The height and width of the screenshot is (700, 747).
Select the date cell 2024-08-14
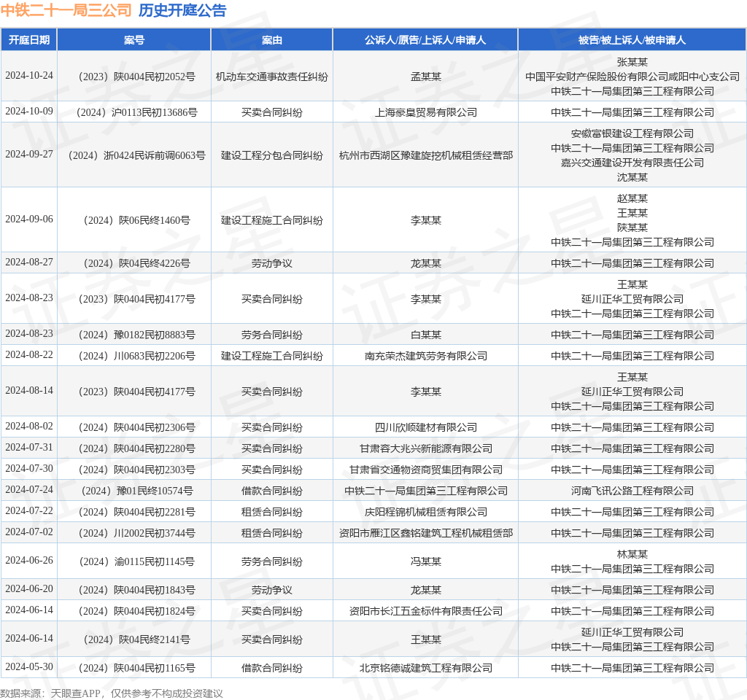29,390
